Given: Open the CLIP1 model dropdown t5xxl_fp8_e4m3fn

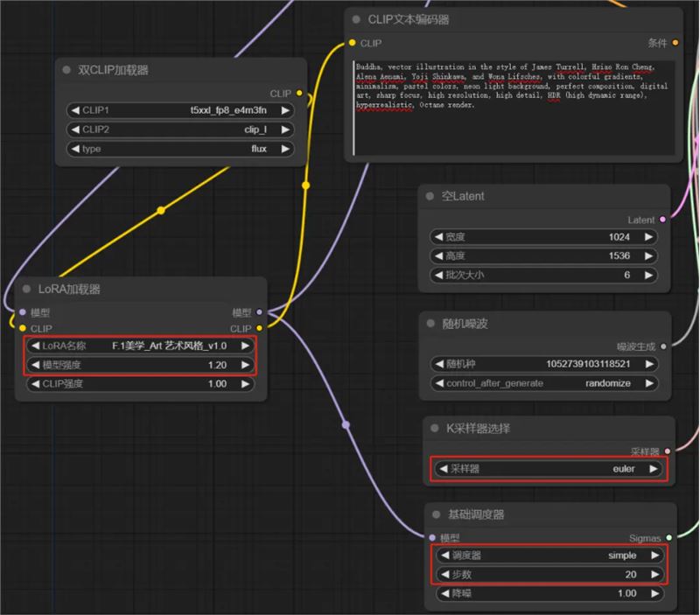Looking at the screenshot, I should [180, 110].
